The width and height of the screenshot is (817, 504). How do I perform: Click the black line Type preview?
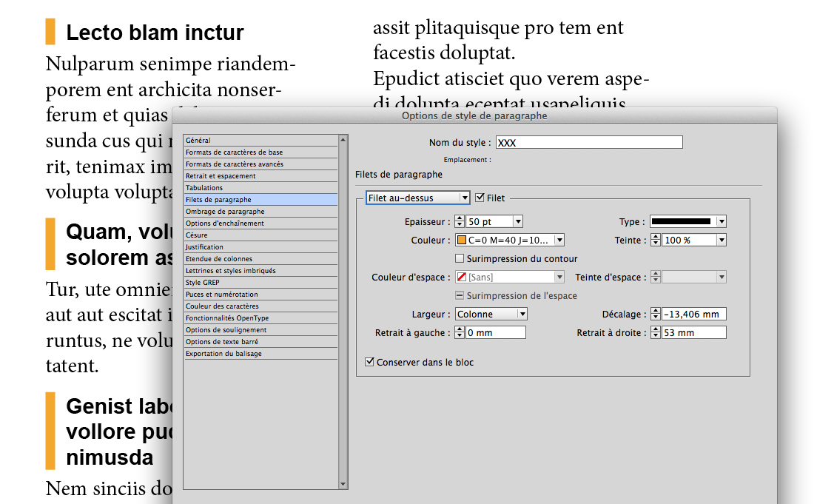pyautogui.click(x=682, y=221)
